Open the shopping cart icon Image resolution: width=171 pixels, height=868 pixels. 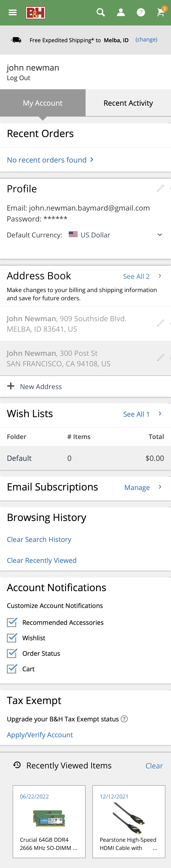point(161,12)
